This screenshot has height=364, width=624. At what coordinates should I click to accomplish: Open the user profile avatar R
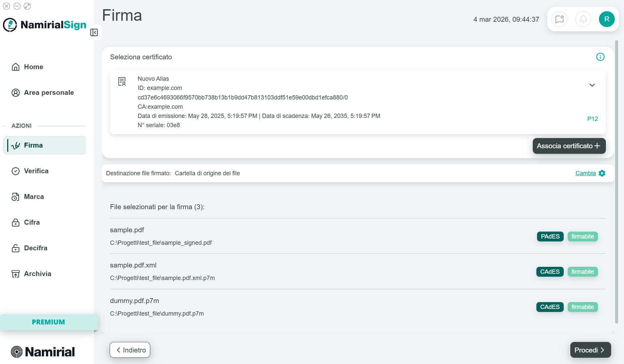point(607,19)
